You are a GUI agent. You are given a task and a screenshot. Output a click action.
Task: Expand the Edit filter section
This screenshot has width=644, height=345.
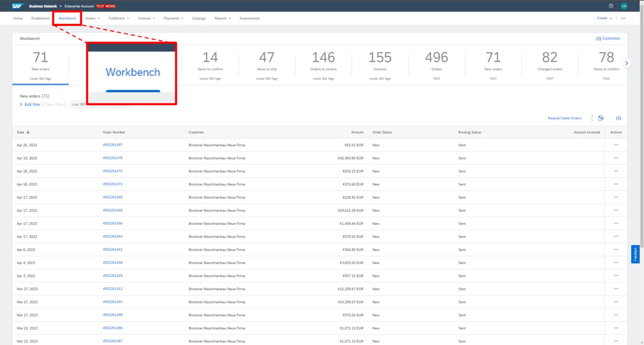coord(30,104)
